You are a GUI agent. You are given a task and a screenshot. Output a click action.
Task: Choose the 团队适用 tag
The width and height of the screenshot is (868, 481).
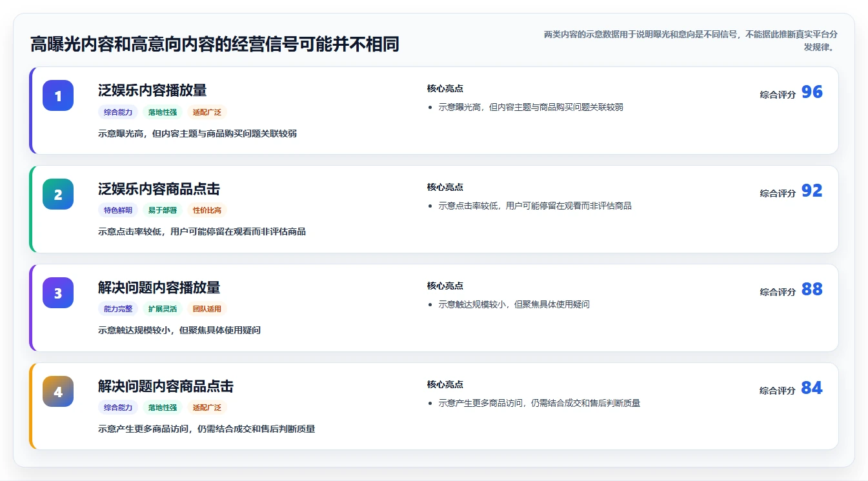(x=207, y=309)
